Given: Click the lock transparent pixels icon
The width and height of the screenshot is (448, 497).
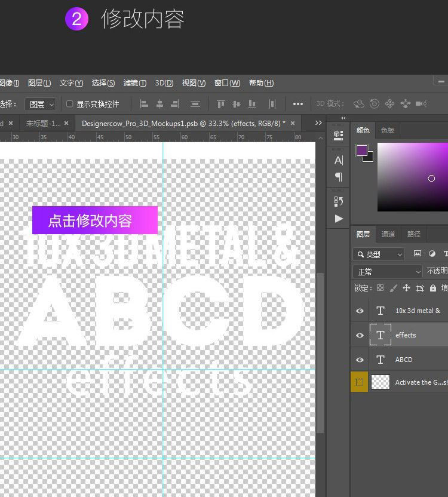Looking at the screenshot, I should click(x=380, y=288).
